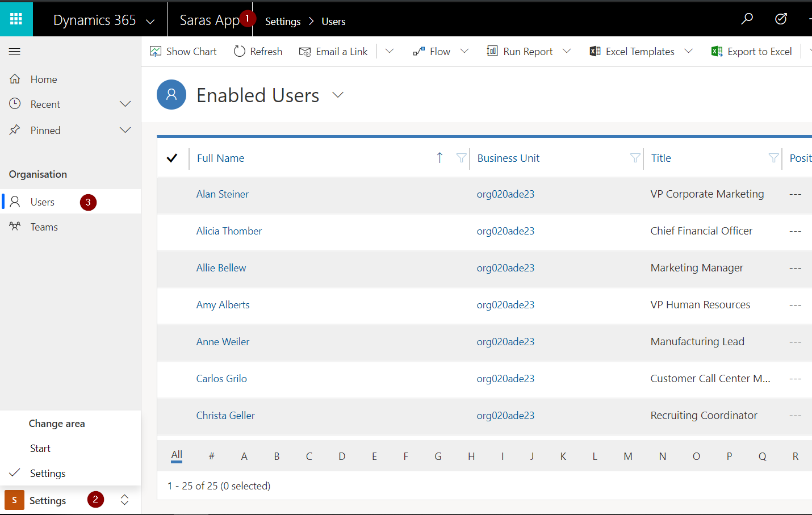Image resolution: width=812 pixels, height=515 pixels.
Task: Refresh the users list
Action: coord(258,52)
